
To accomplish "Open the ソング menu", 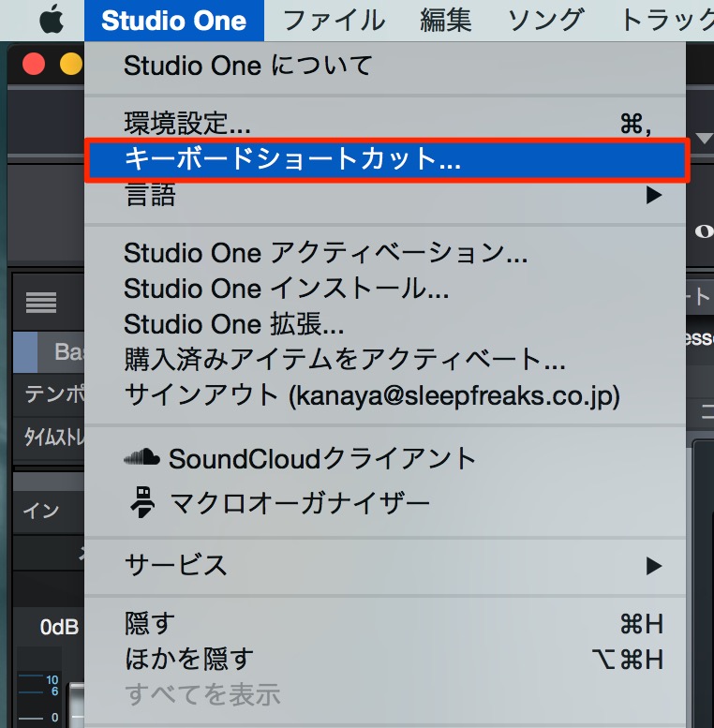I will (545, 21).
